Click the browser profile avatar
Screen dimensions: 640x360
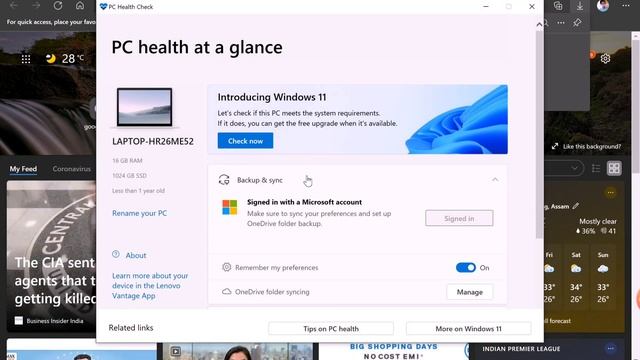pyautogui.click(x=603, y=5)
